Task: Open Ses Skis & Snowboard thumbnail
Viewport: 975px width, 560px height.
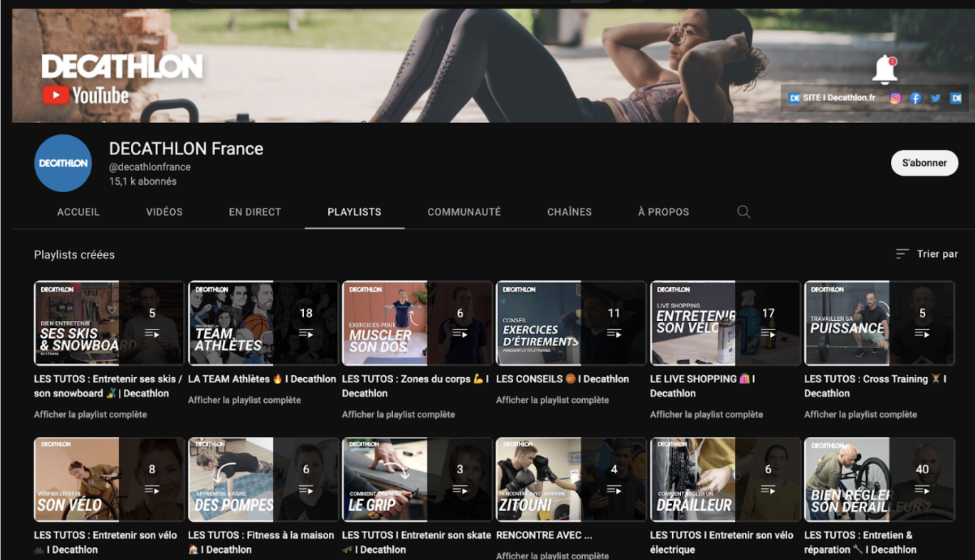Action: click(109, 323)
